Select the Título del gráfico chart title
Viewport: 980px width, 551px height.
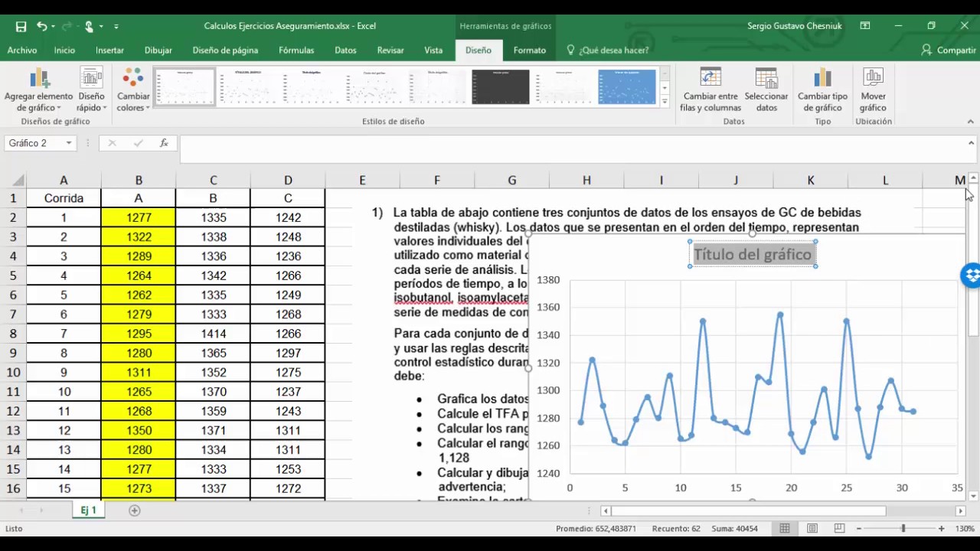tap(753, 254)
